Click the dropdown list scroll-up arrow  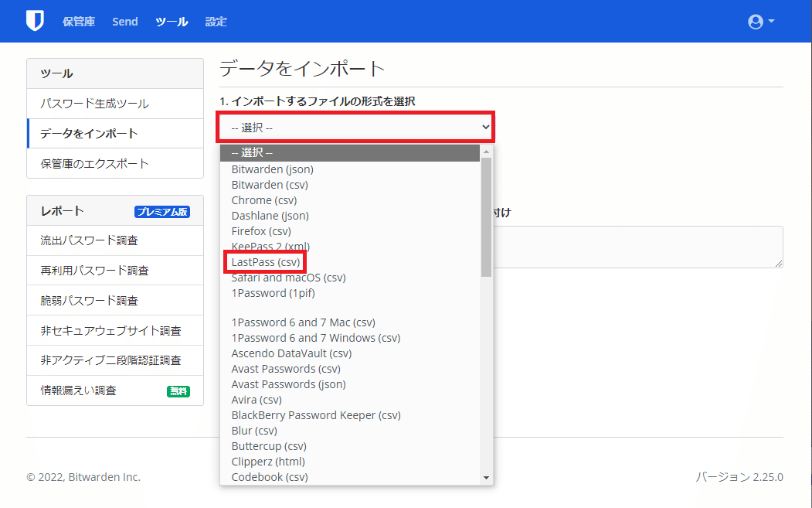coord(486,152)
